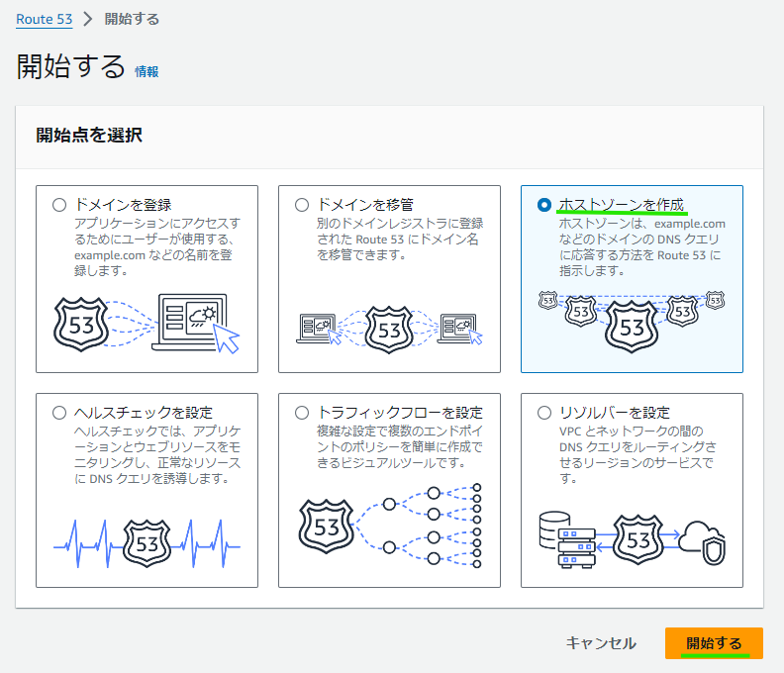
Task: Select the ドメインを移管 radio button
Action: (x=302, y=205)
